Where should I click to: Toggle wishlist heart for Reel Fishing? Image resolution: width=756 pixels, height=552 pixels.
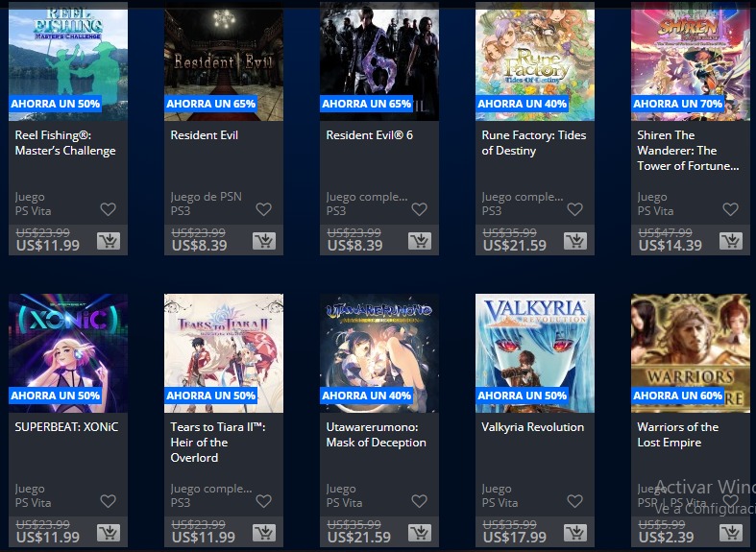(x=108, y=209)
